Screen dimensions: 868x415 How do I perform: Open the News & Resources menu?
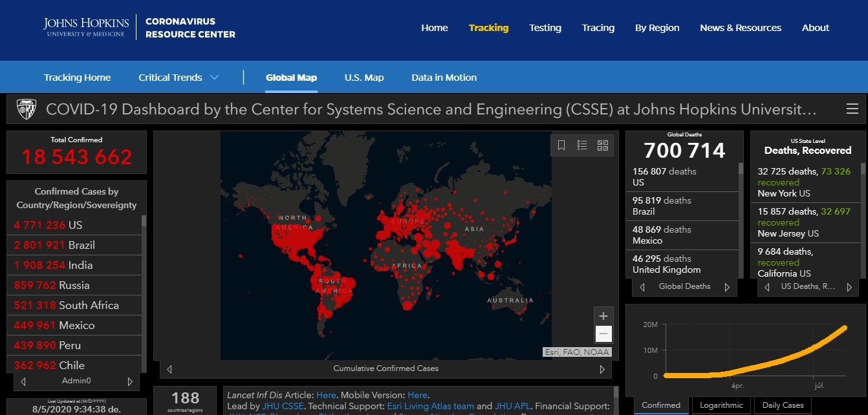741,28
